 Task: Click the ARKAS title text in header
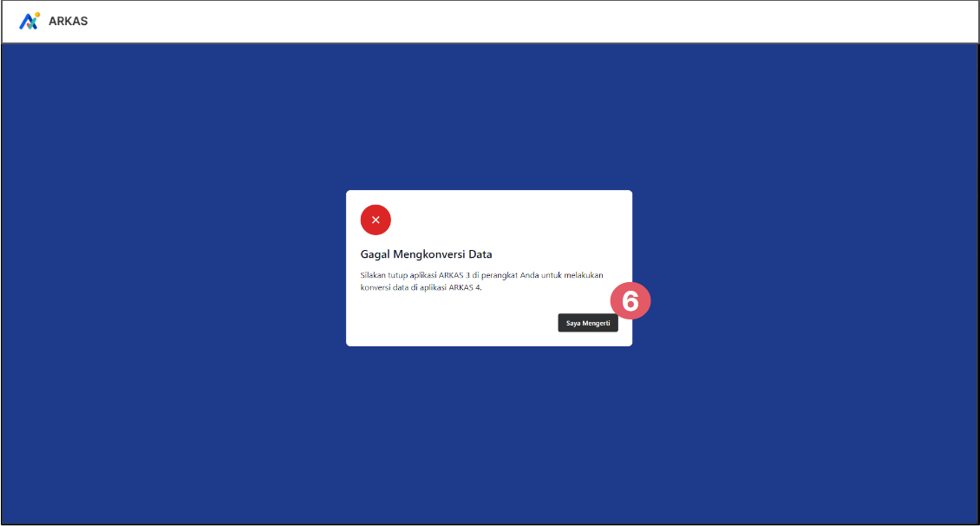click(69, 21)
